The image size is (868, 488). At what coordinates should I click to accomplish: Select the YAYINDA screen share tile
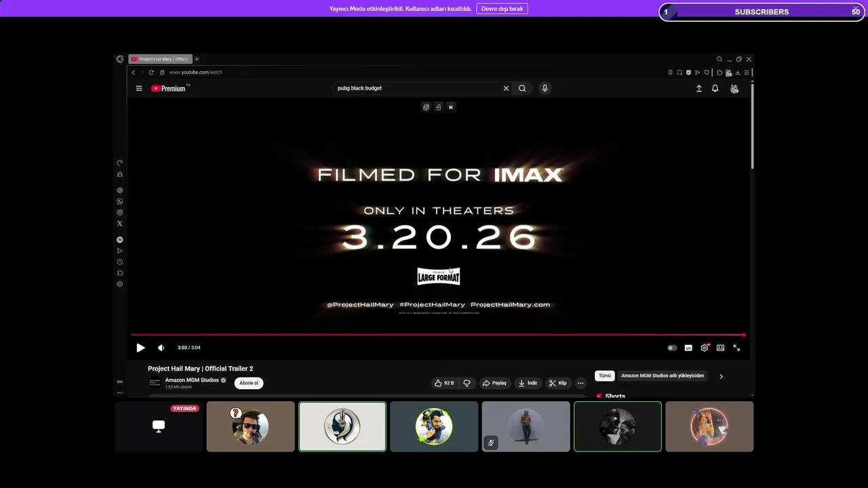click(x=159, y=426)
